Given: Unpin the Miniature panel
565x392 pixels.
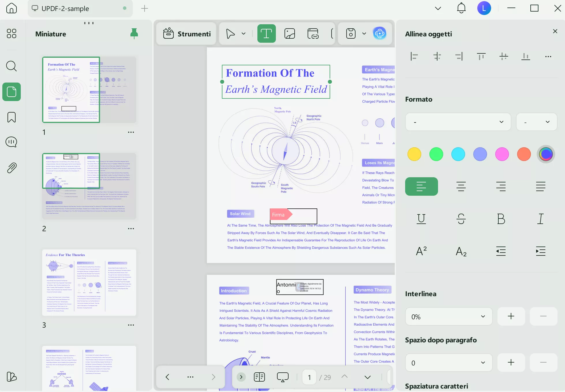Looking at the screenshot, I should [x=134, y=34].
